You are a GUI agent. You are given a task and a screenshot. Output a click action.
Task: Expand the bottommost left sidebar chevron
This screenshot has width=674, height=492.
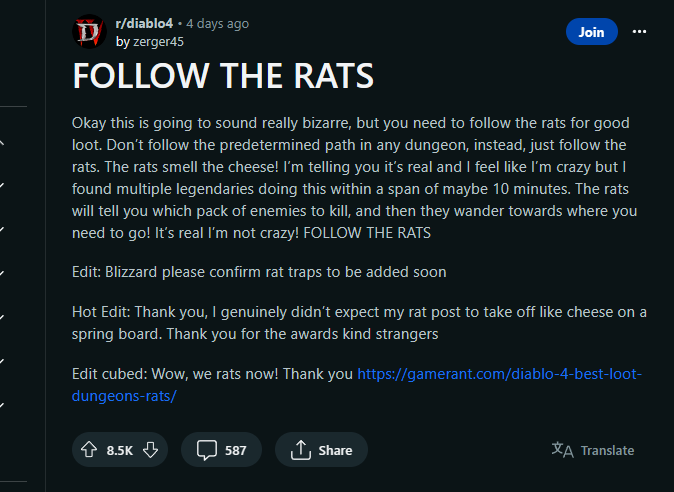point(3,405)
